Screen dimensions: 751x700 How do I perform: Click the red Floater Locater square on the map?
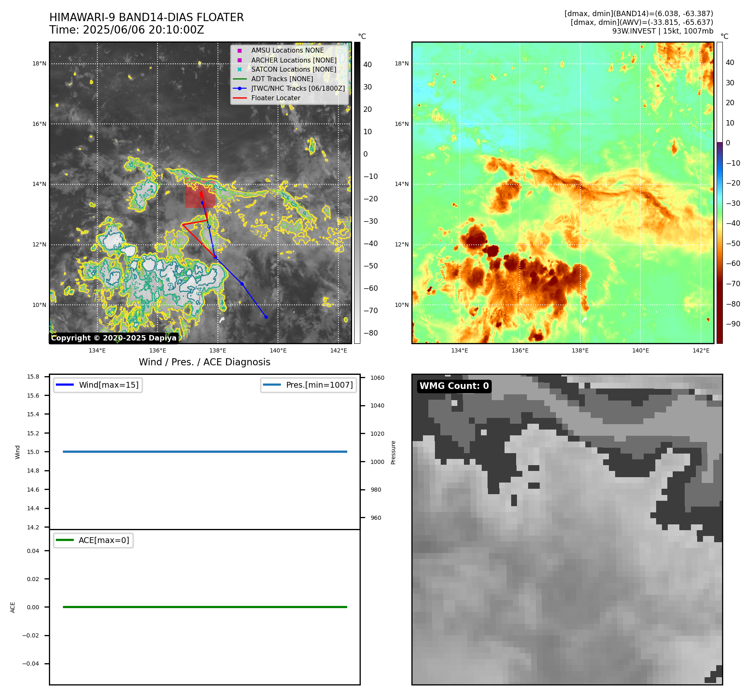[200, 193]
